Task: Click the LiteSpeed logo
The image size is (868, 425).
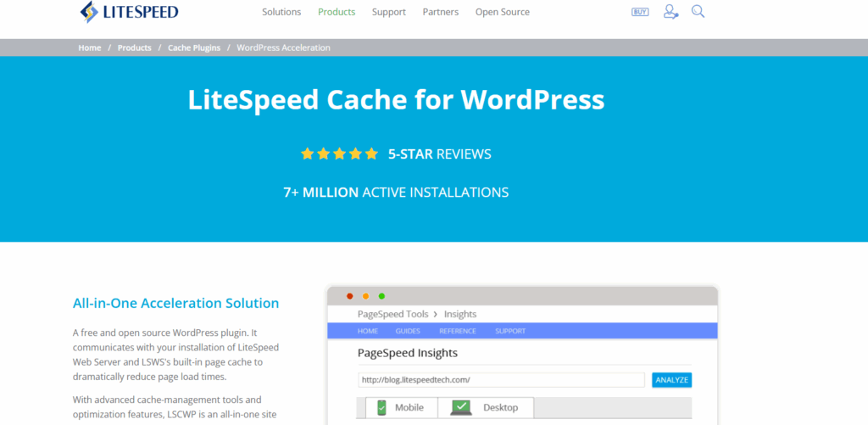Action: (x=128, y=12)
